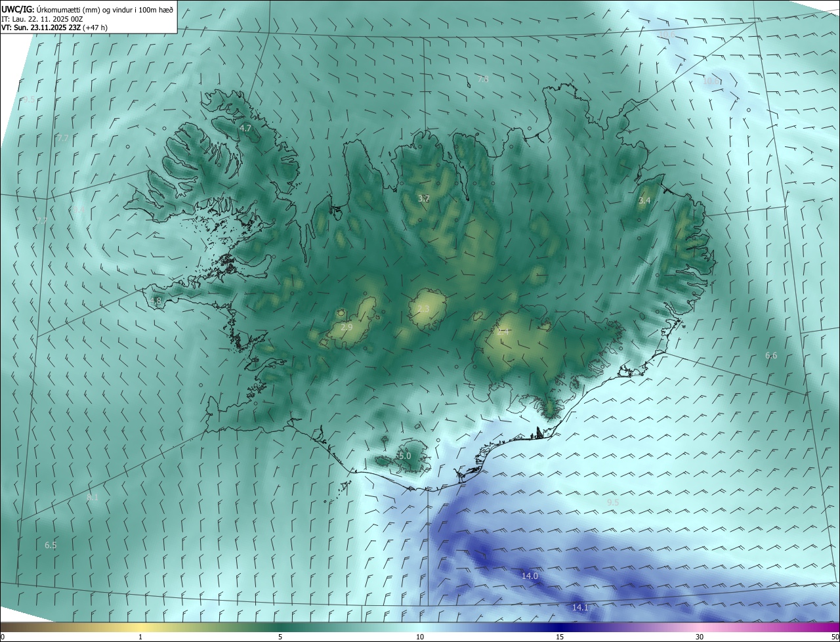Select the 2.9 value on the glacier
The height and width of the screenshot is (642, 840).
click(x=347, y=327)
